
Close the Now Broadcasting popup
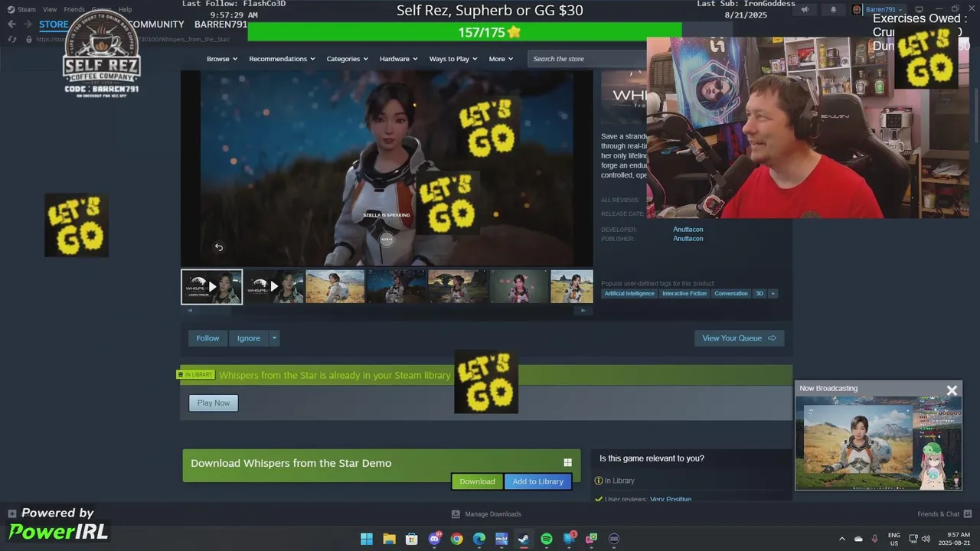pos(952,390)
